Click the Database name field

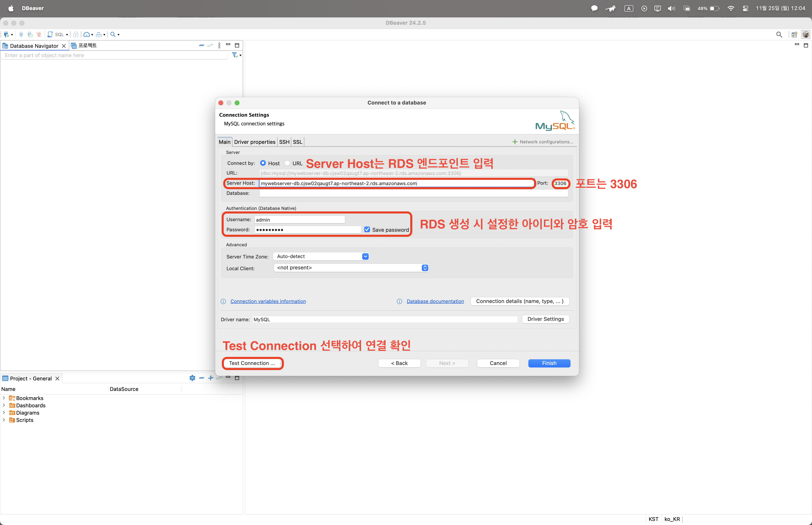pyautogui.click(x=413, y=193)
